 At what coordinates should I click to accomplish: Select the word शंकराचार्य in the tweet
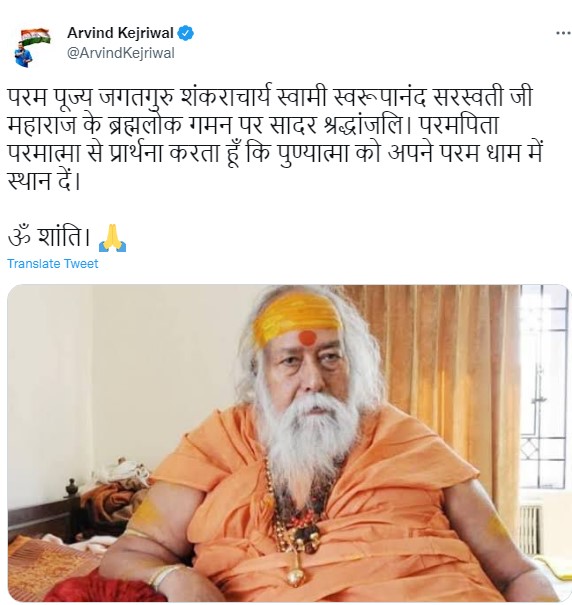coord(227,98)
